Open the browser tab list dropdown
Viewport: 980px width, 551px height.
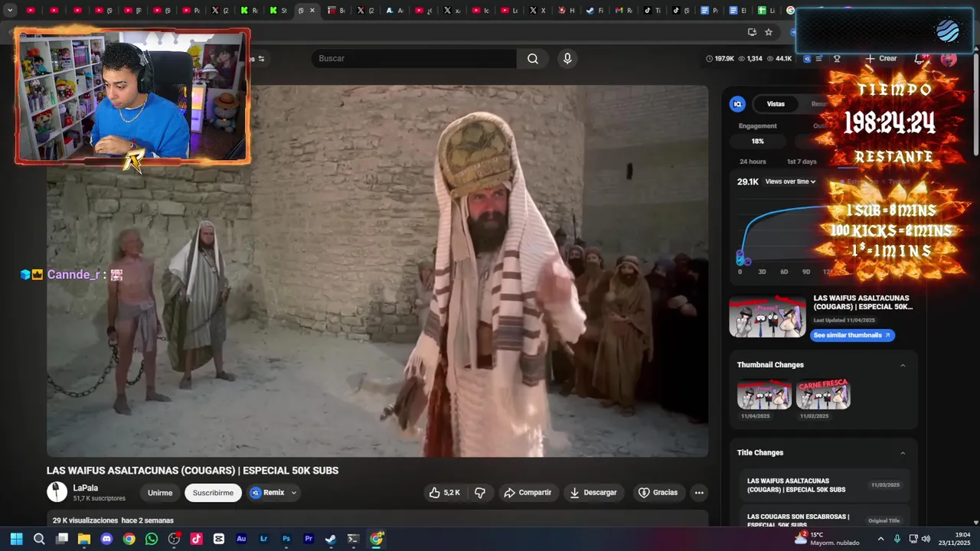point(10,11)
